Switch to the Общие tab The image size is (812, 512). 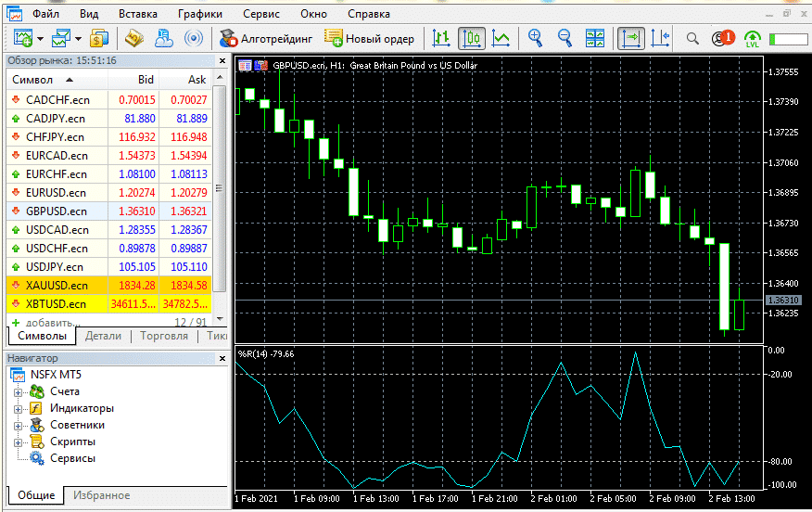point(36,495)
